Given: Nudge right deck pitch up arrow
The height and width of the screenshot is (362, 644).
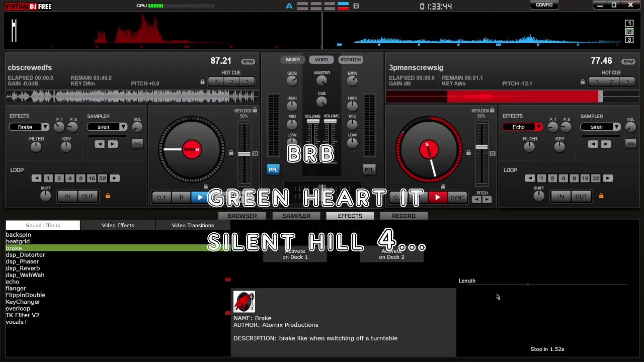Looking at the screenshot, I should 487,200.
